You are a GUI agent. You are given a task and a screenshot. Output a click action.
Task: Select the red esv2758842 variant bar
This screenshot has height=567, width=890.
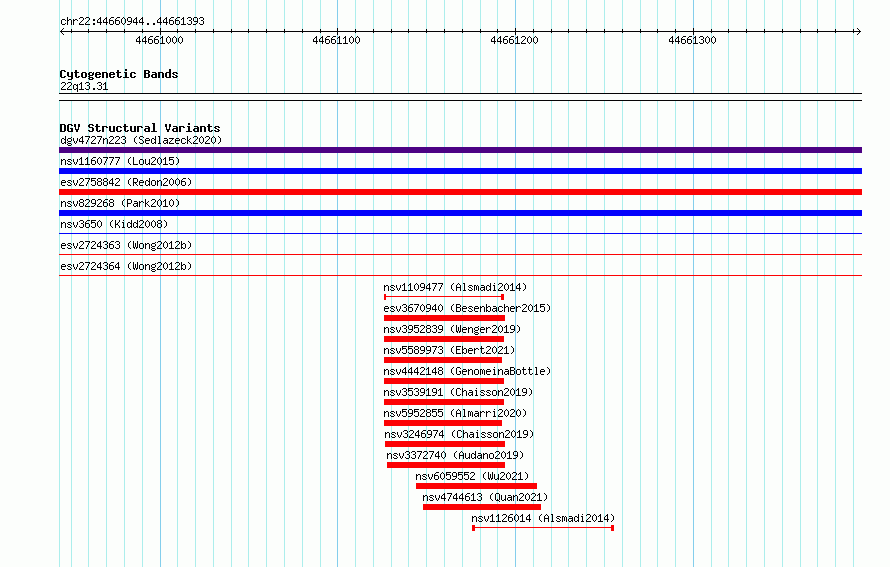point(460,192)
